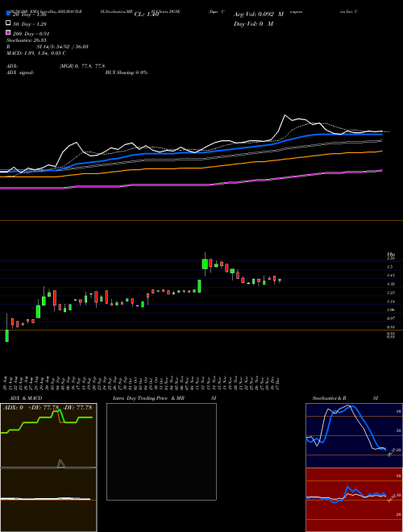Click the '(MGR) 0, 77.8, 77.8' ADX values
This screenshot has width=403, height=532.
point(81,66)
